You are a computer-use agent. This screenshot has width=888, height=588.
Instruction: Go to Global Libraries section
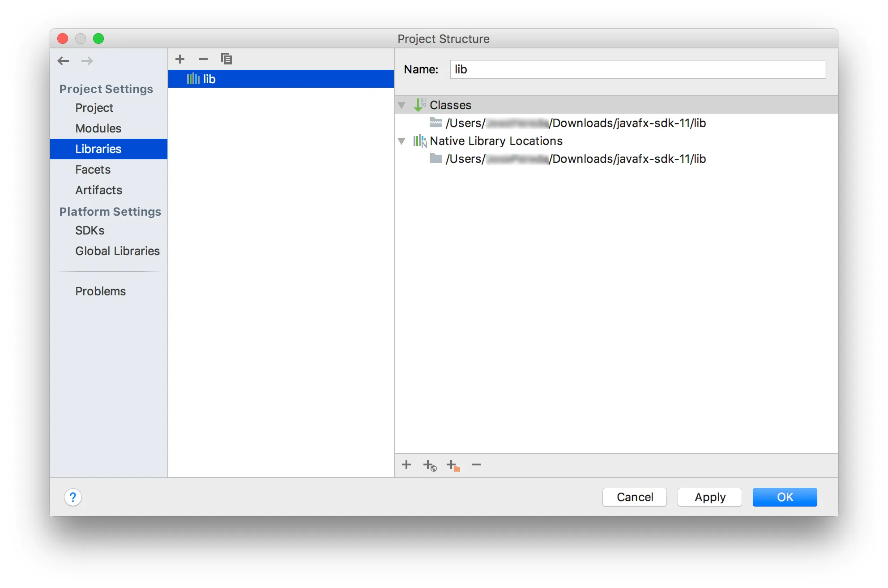click(117, 251)
